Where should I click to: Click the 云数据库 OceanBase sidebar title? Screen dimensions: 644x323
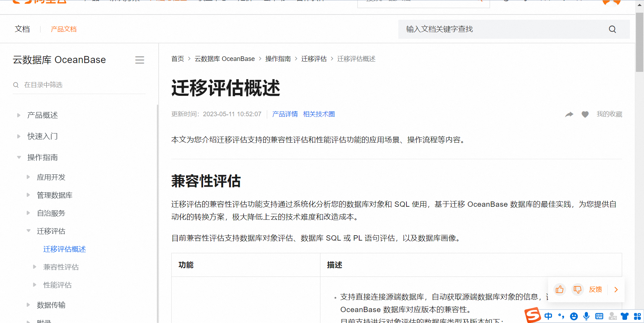(59, 60)
